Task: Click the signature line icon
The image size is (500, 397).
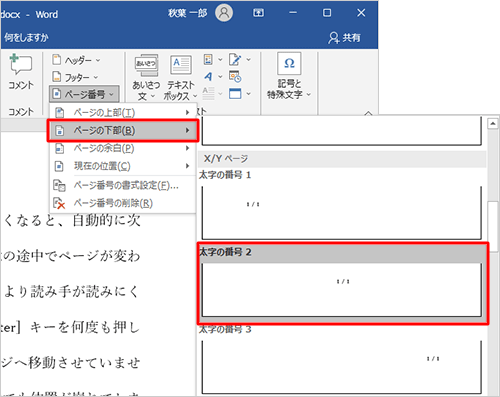Action: coord(235,60)
